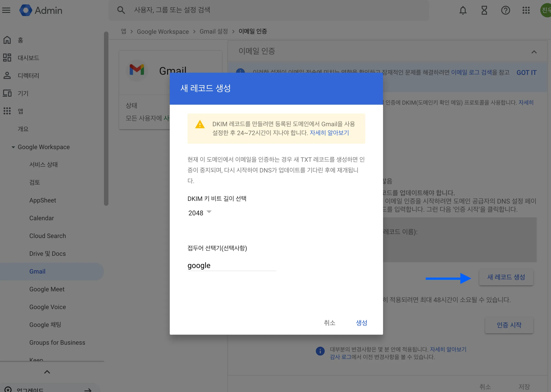Viewport: 551px width, 392px height.
Task: Open the help question mark icon
Action: click(x=505, y=10)
